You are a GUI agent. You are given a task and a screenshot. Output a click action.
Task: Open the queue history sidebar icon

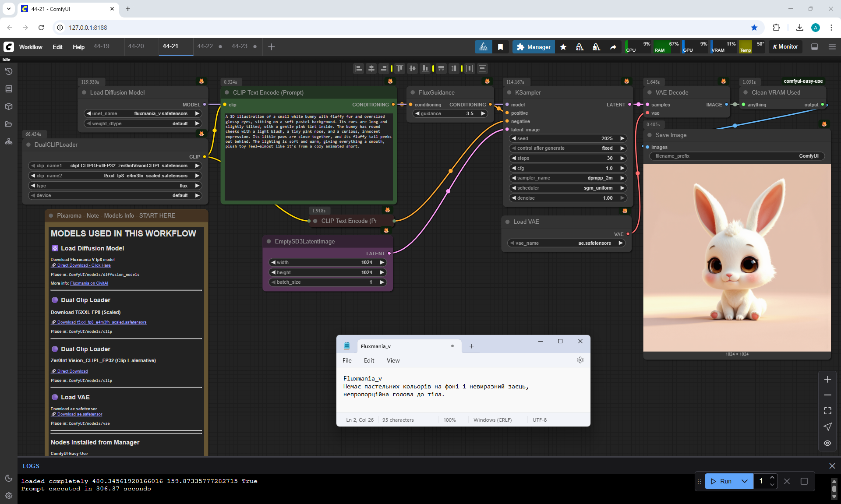[x=9, y=71]
